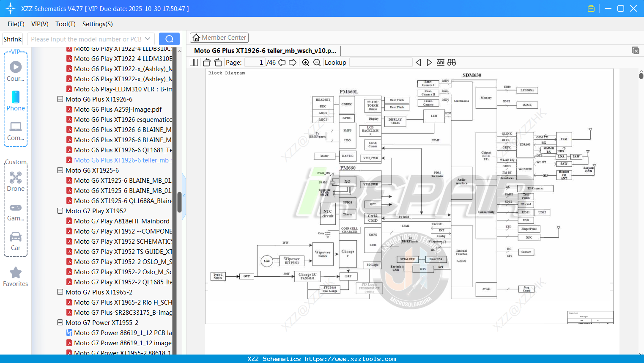The height and width of the screenshot is (363, 644).
Task: Collapse the Moto G7 Play XT1952 group
Action: 60,211
